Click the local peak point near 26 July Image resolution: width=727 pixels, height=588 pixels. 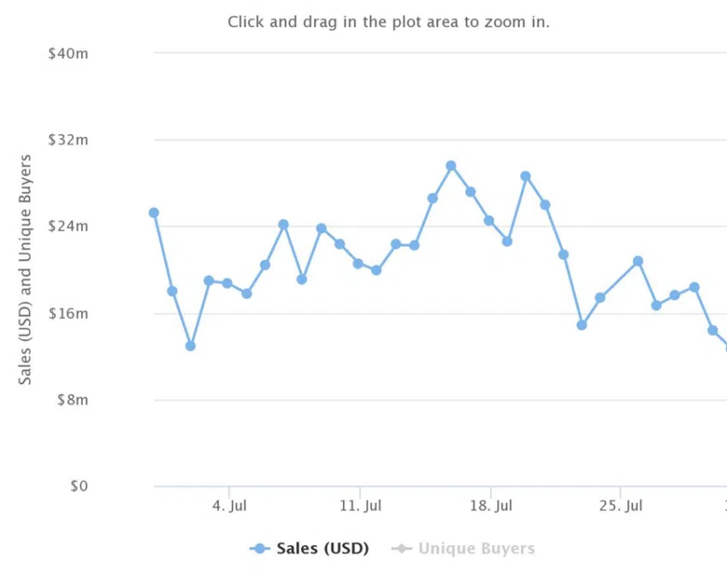pos(638,262)
